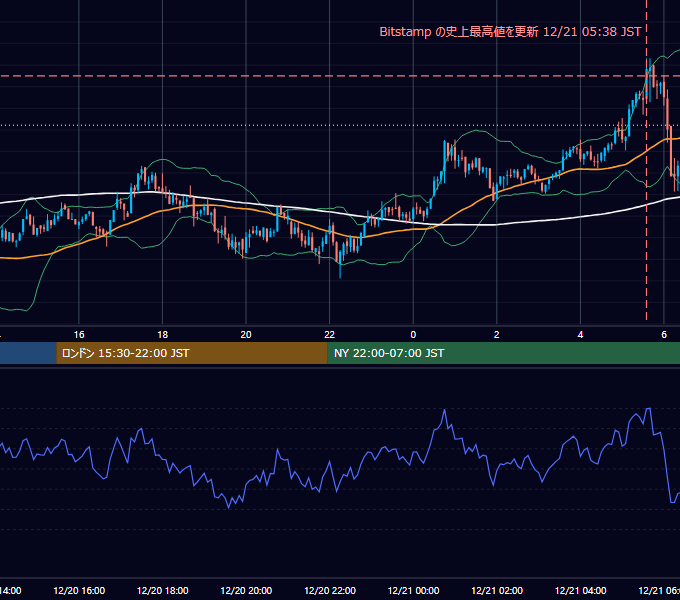Click hour label 22 on upper time axis
This screenshot has width=680, height=600.
click(x=330, y=335)
